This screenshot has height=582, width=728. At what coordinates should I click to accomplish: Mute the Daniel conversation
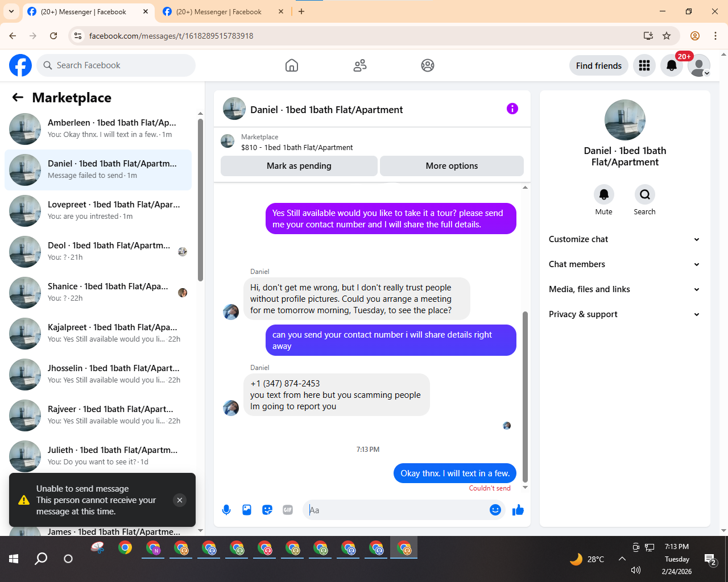click(x=604, y=194)
